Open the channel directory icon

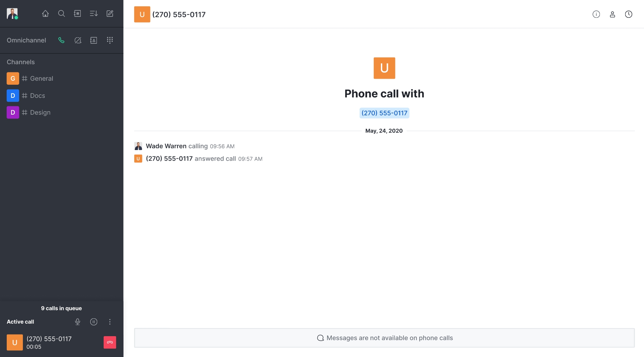(x=77, y=13)
